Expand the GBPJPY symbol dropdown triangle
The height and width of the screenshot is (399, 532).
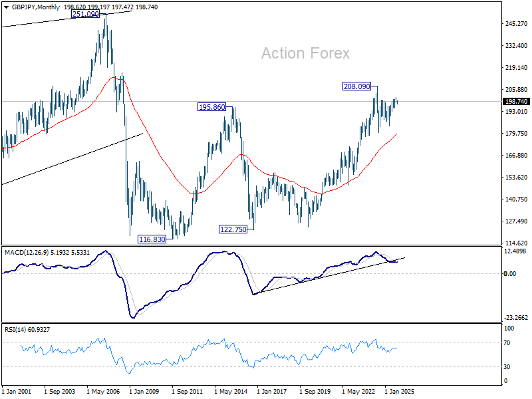pyautogui.click(x=6, y=7)
